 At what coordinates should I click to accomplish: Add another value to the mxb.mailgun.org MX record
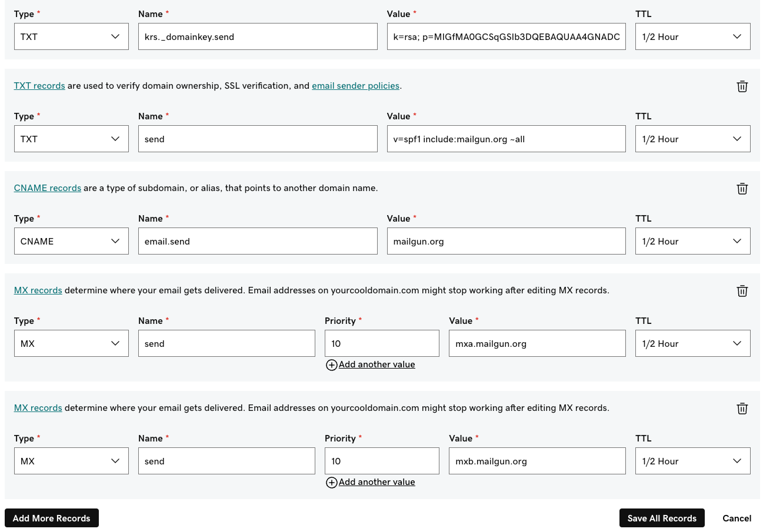pos(370,481)
